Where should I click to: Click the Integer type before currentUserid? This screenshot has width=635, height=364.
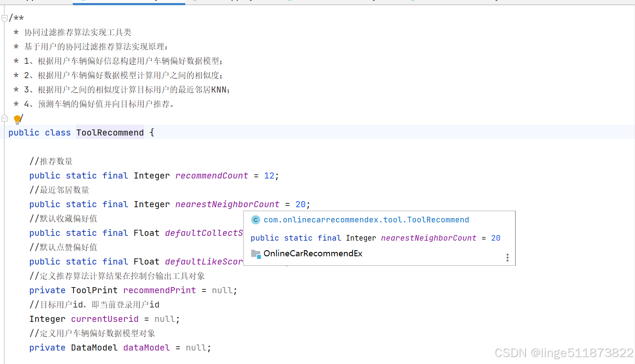pyautogui.click(x=47, y=319)
